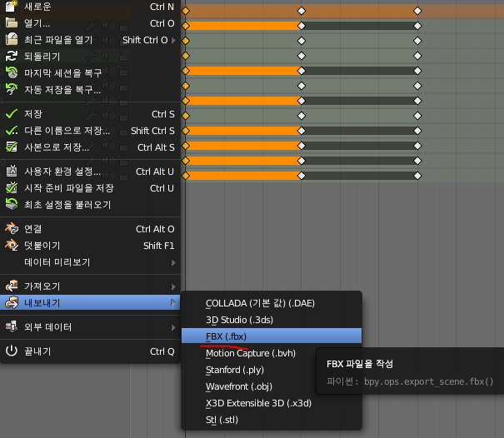Choose 마지막 세션을 복구 entry
Viewport: 504px width, 438px height.
pyautogui.click(x=90, y=73)
